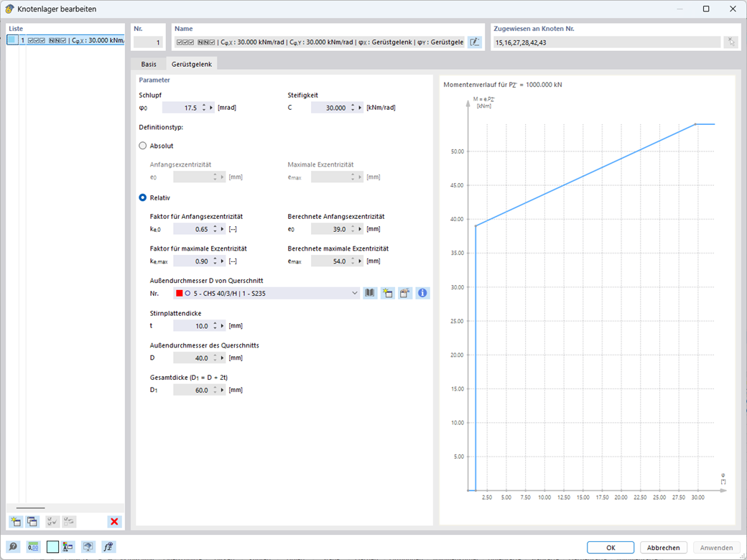Screen dimensions: 747x560
Task: Click the Außendurchmesser D 40.0 field
Action: (192, 358)
